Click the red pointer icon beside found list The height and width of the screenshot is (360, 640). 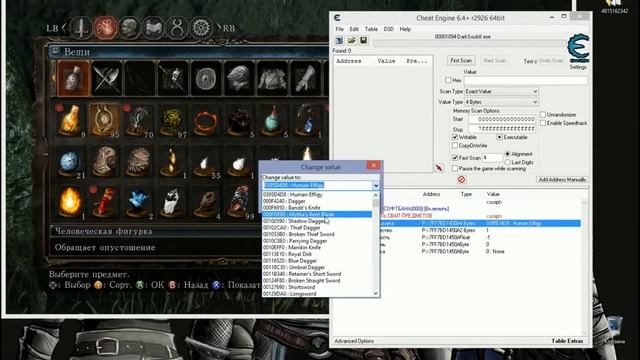(x=439, y=168)
